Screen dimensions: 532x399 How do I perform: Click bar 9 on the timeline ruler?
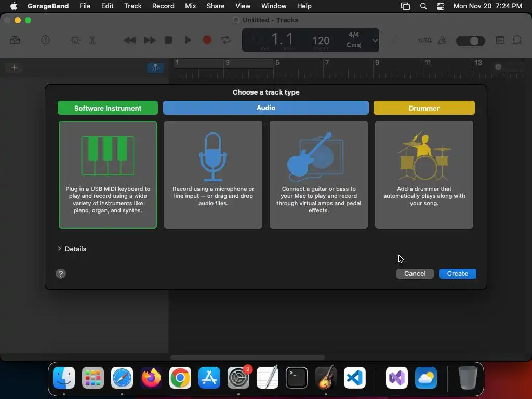pyautogui.click(x=377, y=63)
